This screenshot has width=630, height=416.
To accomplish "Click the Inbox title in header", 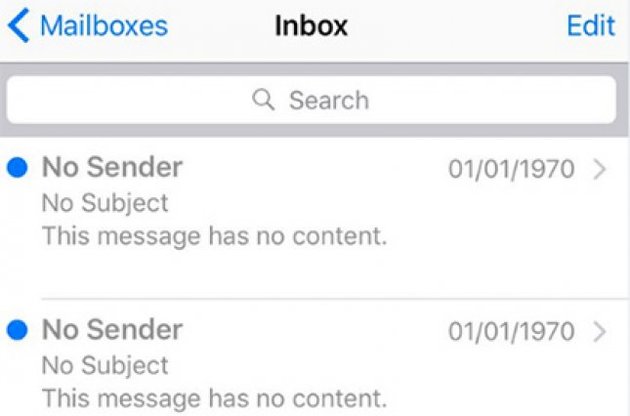I will [311, 26].
